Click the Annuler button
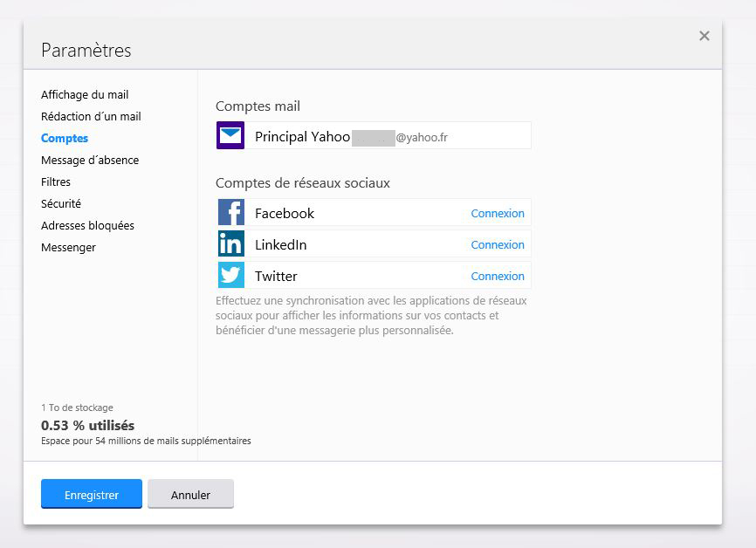Image resolution: width=756 pixels, height=548 pixels. click(190, 494)
